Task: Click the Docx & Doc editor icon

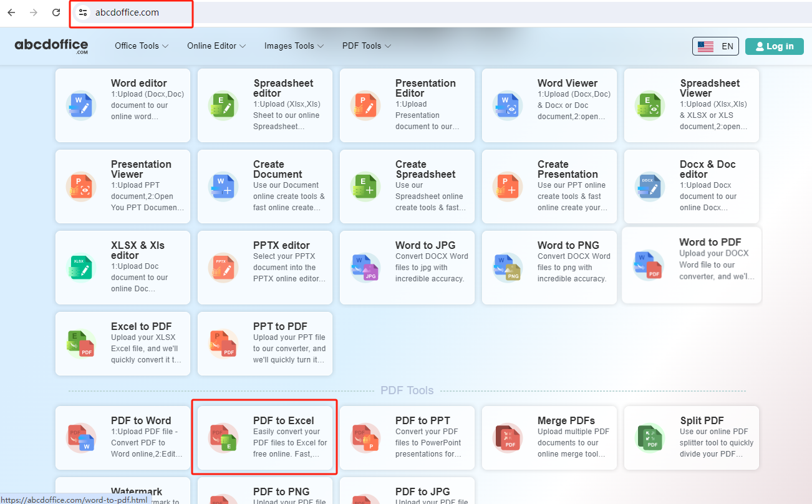Action: tap(650, 187)
